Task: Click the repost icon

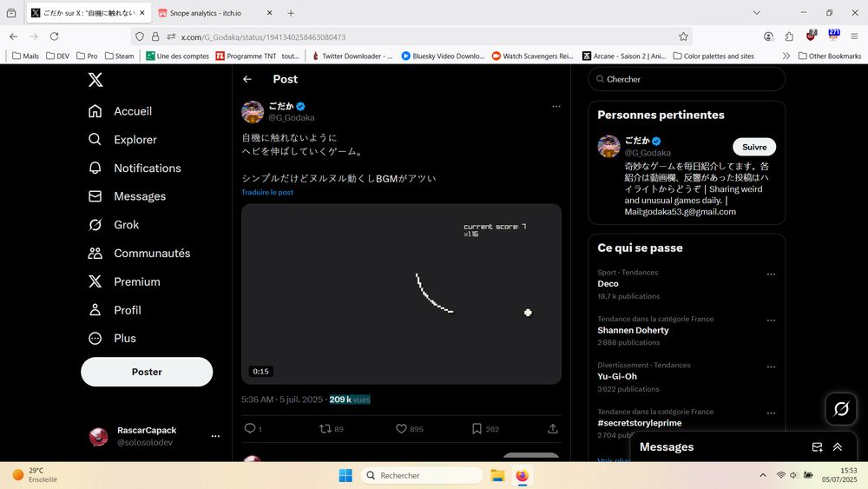Action: pos(325,429)
